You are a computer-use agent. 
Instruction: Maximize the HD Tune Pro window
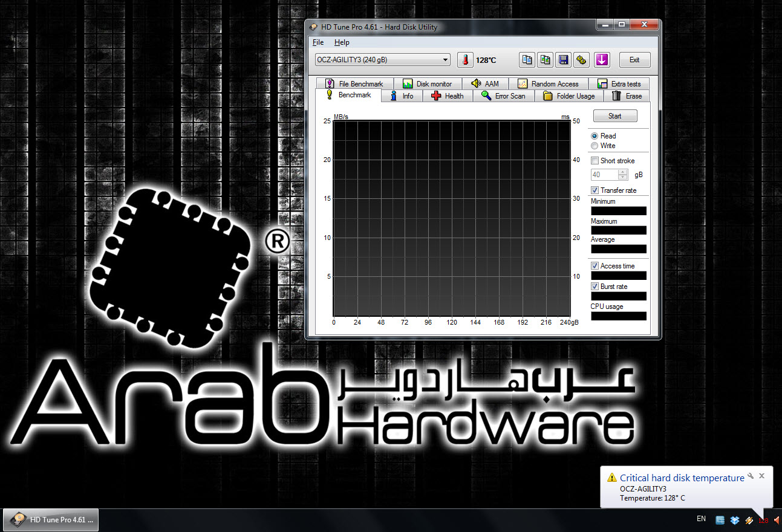[x=622, y=25]
